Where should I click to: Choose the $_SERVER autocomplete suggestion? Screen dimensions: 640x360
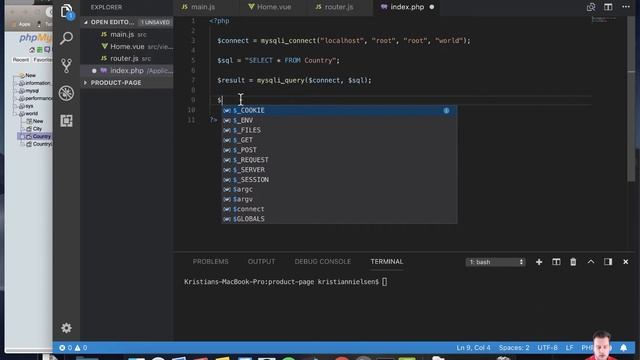click(x=339, y=170)
